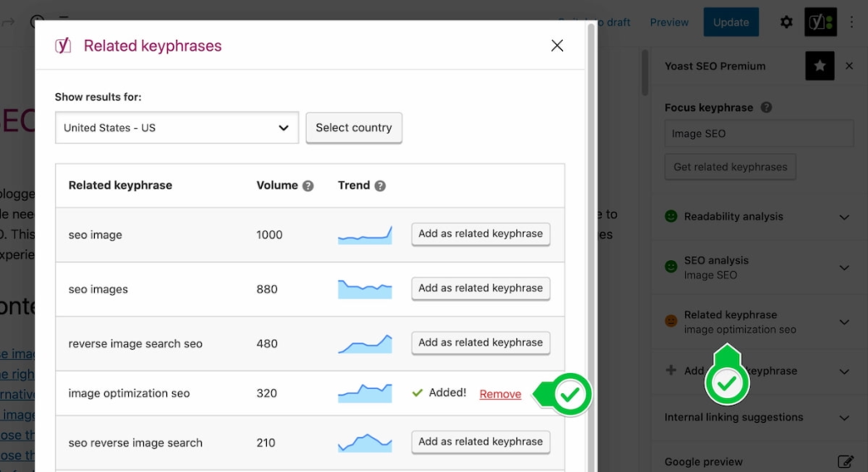Screen dimensions: 868x472
Task: Click the Google preview edit icon
Action: pos(845,462)
